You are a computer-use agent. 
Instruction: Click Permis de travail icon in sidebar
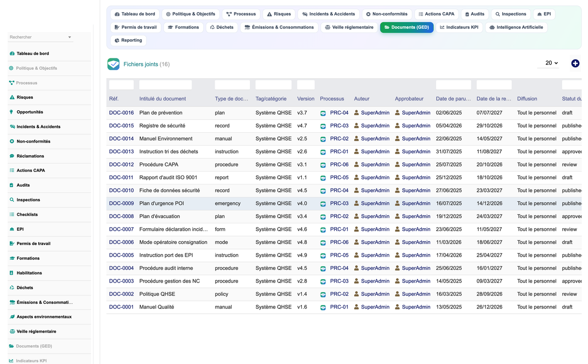12,243
